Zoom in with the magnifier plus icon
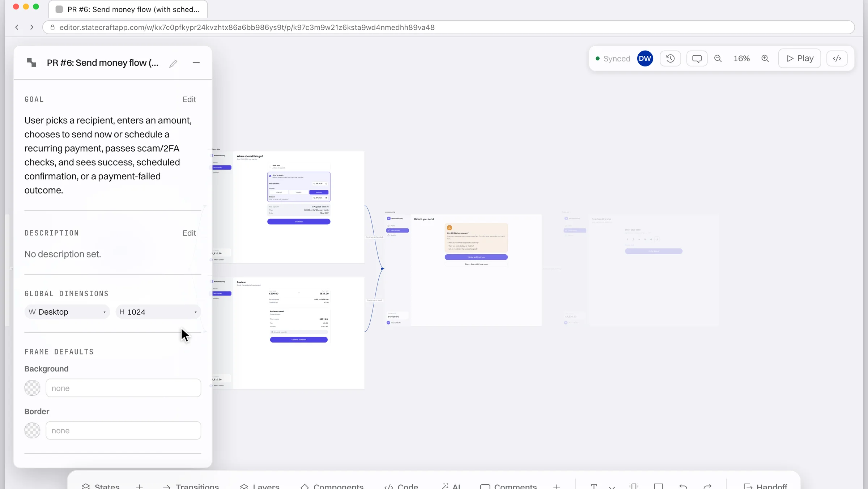The height and width of the screenshot is (489, 868). point(765,59)
